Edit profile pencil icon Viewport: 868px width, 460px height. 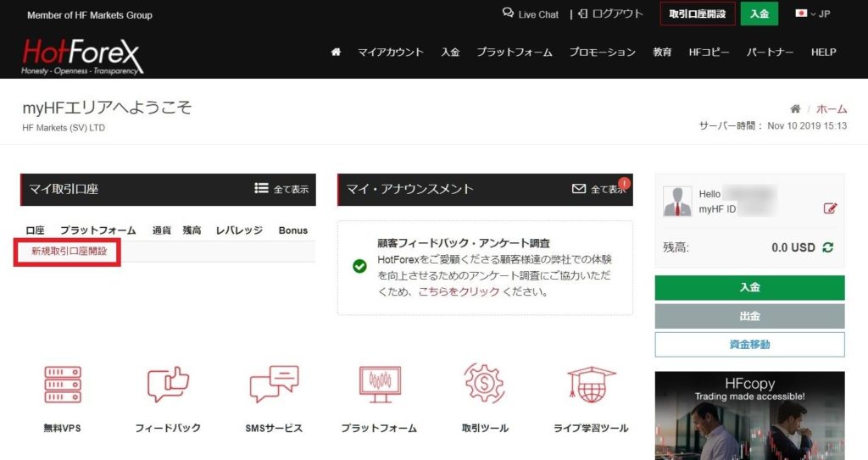[x=830, y=208]
